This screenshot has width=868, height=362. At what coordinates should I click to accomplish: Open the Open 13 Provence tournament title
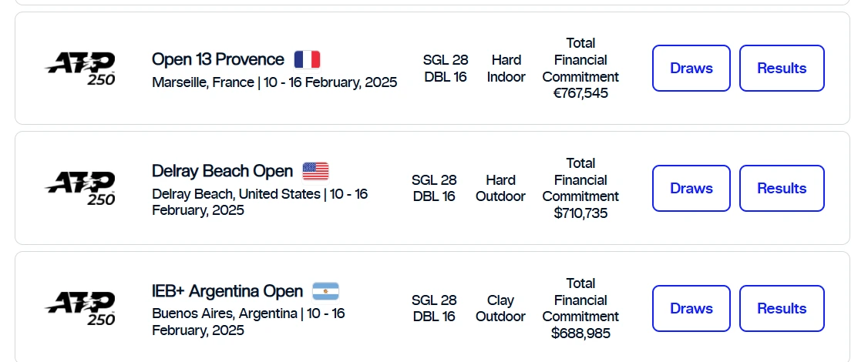218,59
